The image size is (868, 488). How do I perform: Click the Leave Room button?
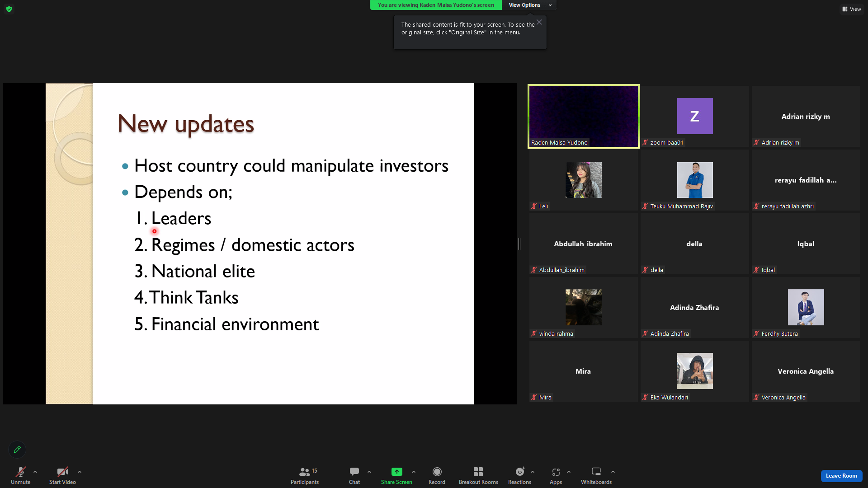point(841,476)
